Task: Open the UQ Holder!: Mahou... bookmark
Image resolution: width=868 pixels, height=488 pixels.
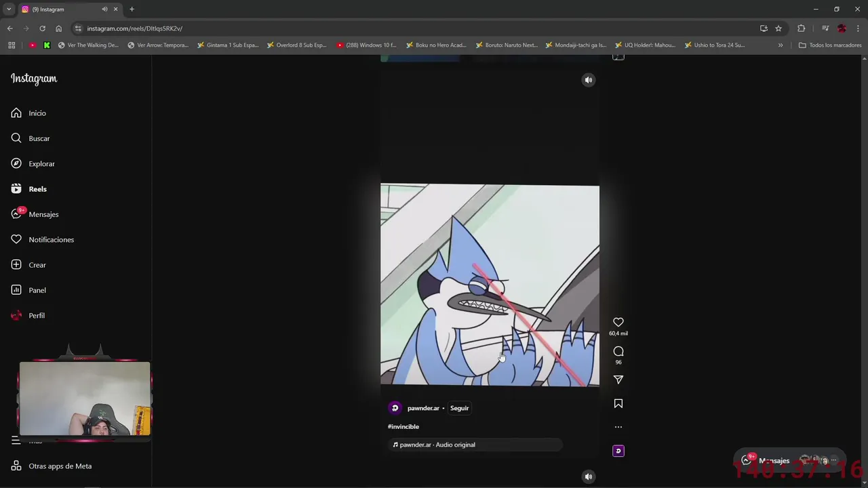Action: (x=645, y=45)
